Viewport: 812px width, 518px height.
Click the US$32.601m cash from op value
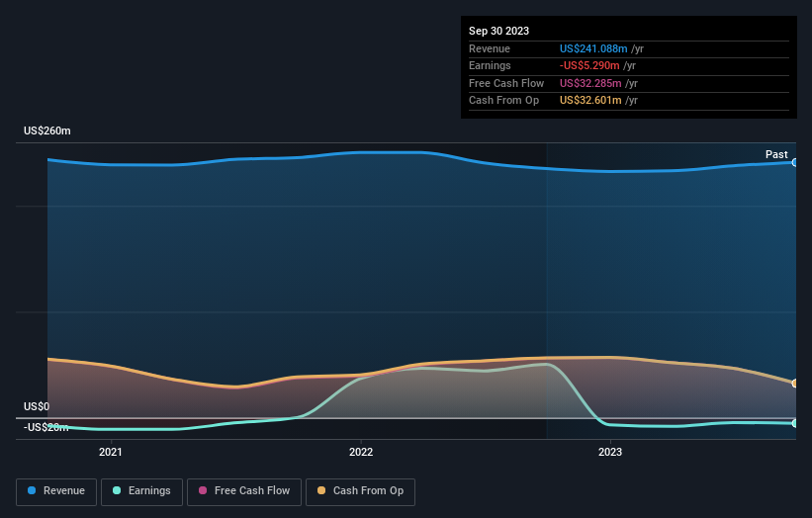590,101
